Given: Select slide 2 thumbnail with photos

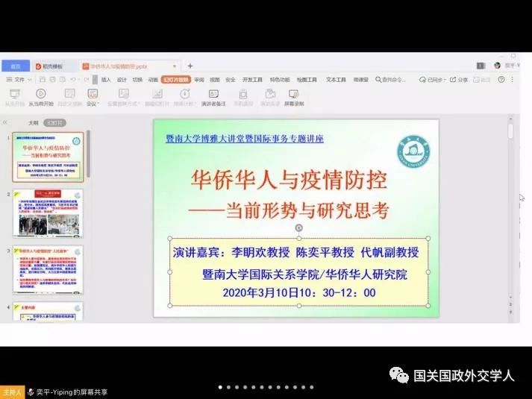Looking at the screenshot, I should click(48, 213).
